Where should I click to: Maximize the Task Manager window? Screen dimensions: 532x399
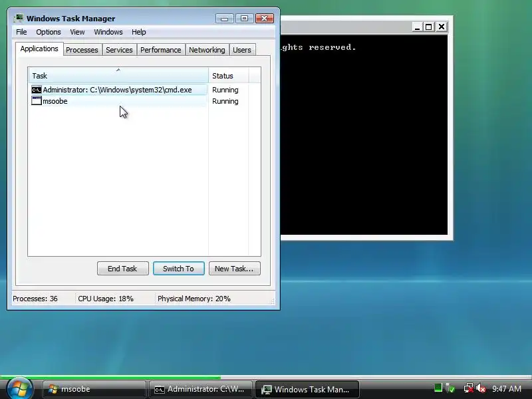tap(244, 19)
